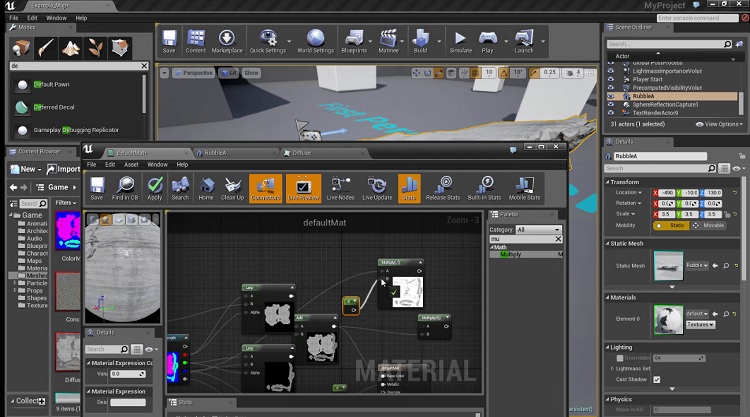750x417 pixels.
Task: Toggle visibility eye for RubbleA actor
Action: coord(610,96)
